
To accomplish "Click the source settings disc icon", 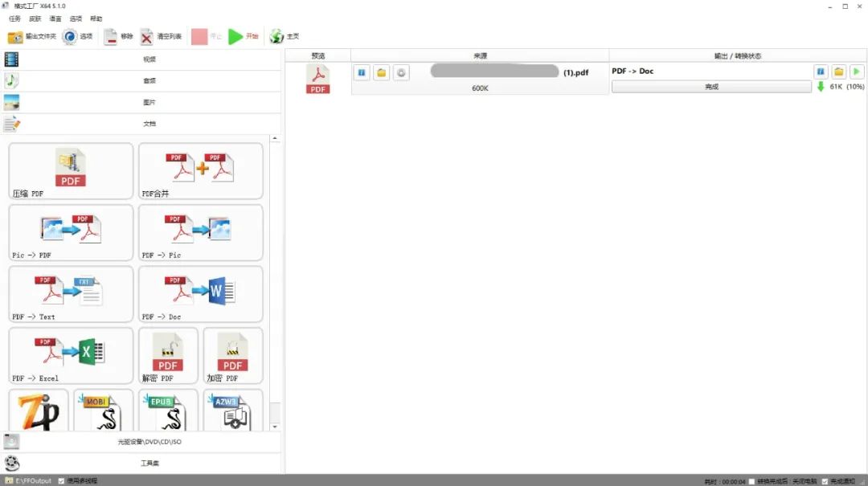I will (x=401, y=72).
